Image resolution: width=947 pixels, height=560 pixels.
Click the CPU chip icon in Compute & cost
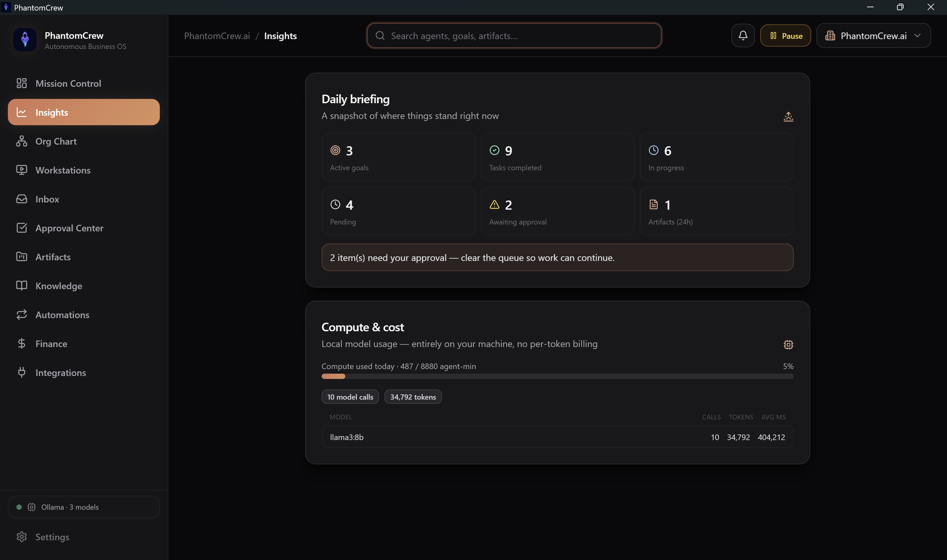click(788, 344)
